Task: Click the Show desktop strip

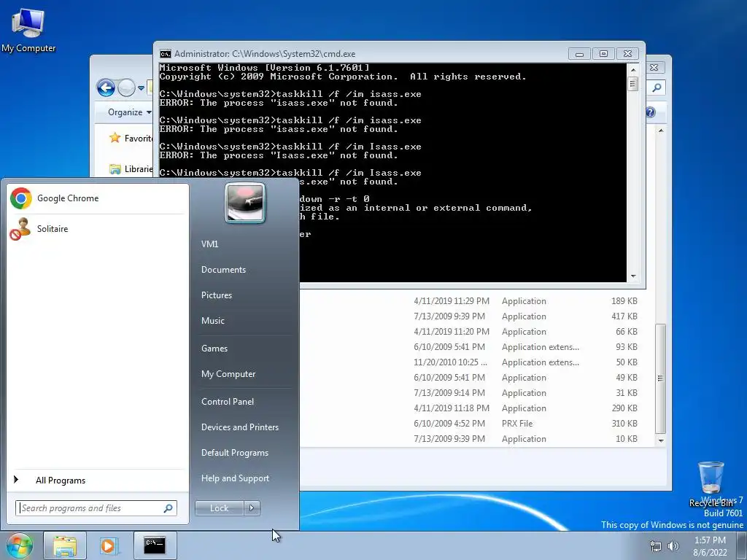Action: (742, 545)
